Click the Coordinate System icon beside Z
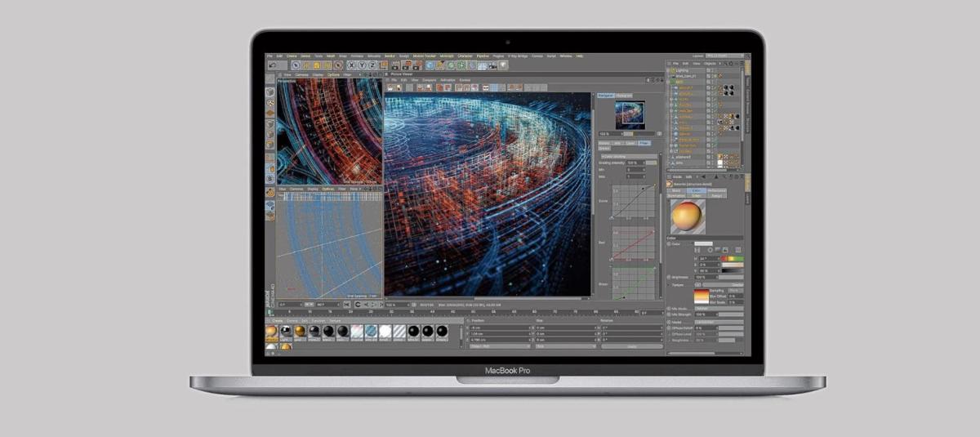 (x=383, y=65)
